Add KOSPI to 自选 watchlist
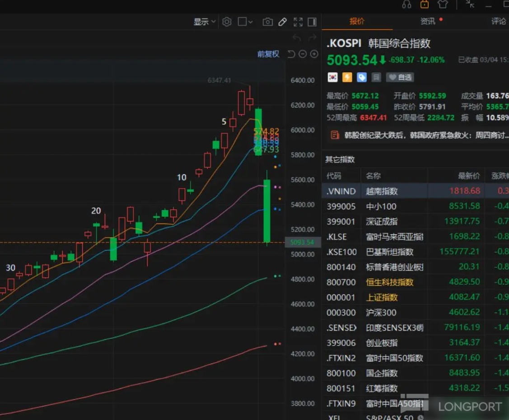The width and height of the screenshot is (509, 420). (x=400, y=77)
